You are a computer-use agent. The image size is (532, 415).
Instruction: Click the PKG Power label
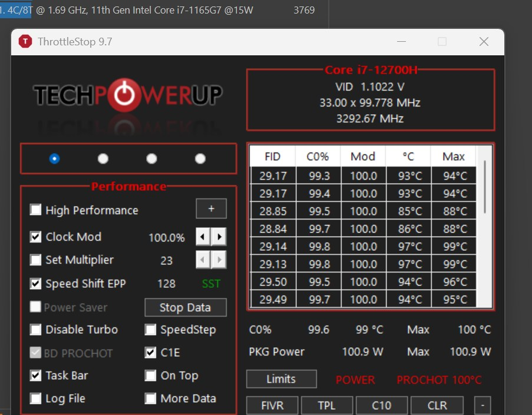[x=276, y=351]
